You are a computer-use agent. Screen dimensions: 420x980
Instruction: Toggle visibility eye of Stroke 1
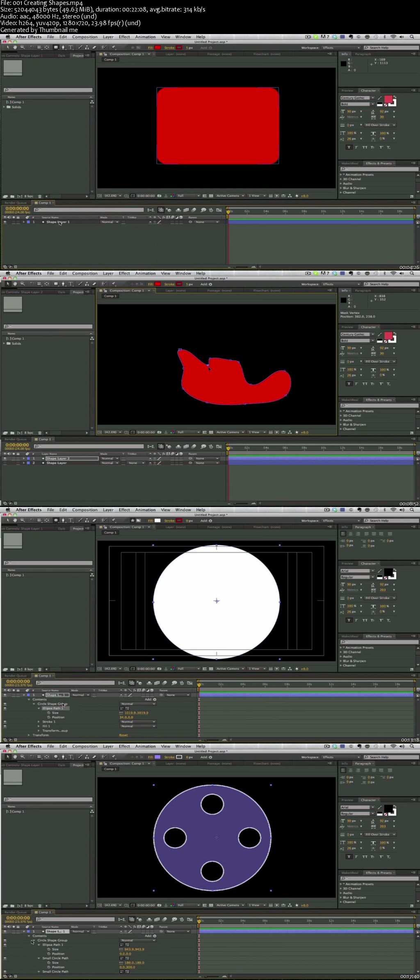(5, 721)
